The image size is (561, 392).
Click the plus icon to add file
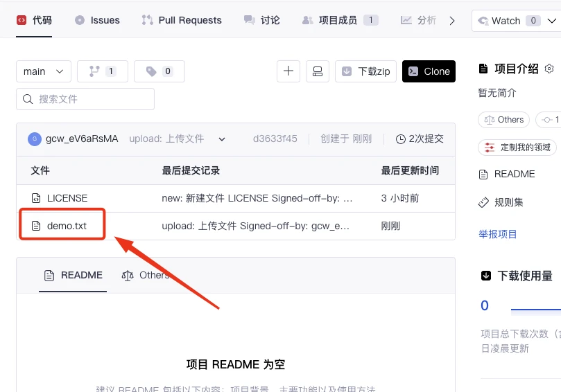[288, 71]
